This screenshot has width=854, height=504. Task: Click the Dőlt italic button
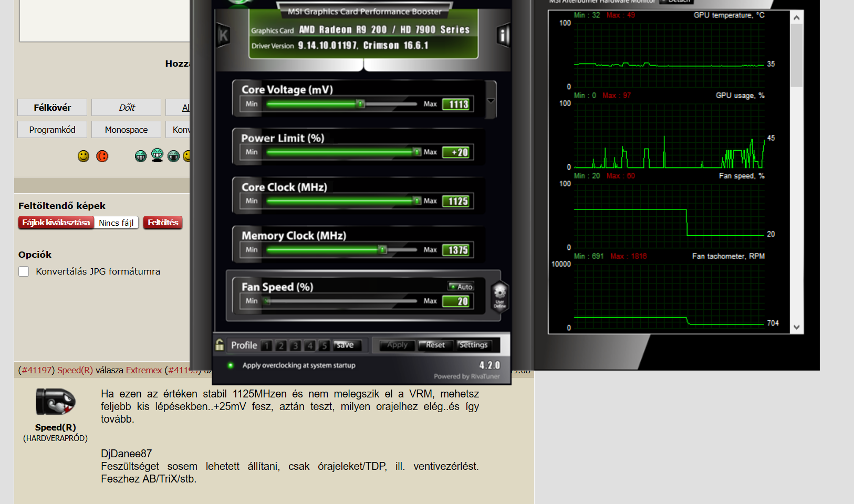coord(126,108)
